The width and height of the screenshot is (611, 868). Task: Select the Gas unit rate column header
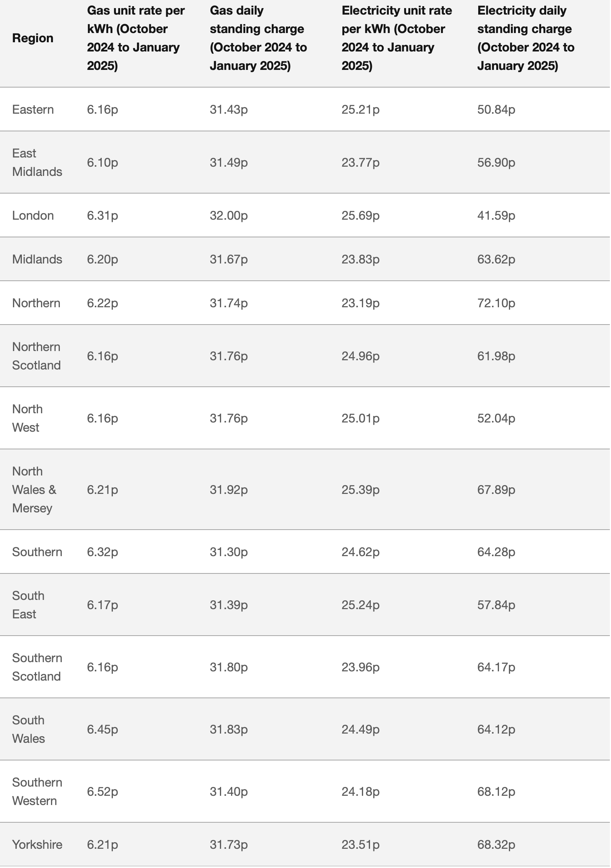(136, 38)
